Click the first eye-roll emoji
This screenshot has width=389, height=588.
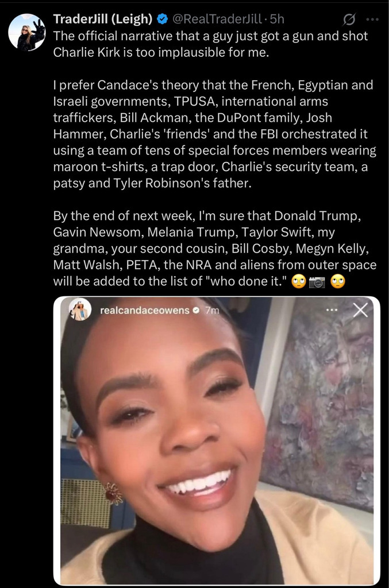[x=299, y=281]
